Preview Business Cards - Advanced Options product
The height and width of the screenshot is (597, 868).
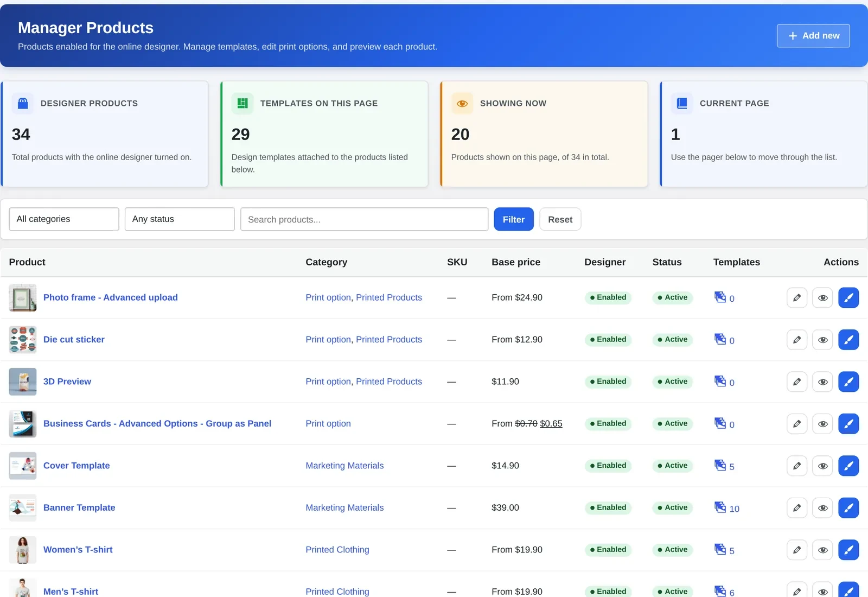822,424
